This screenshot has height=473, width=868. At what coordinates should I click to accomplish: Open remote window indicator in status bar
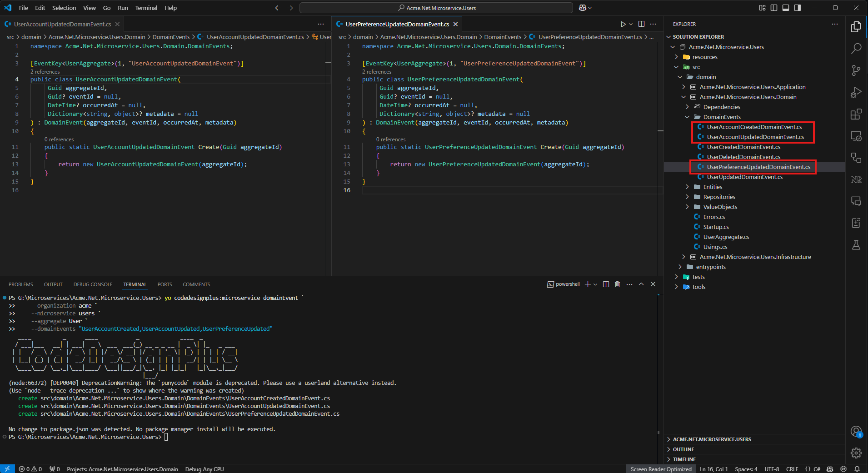coord(7,469)
